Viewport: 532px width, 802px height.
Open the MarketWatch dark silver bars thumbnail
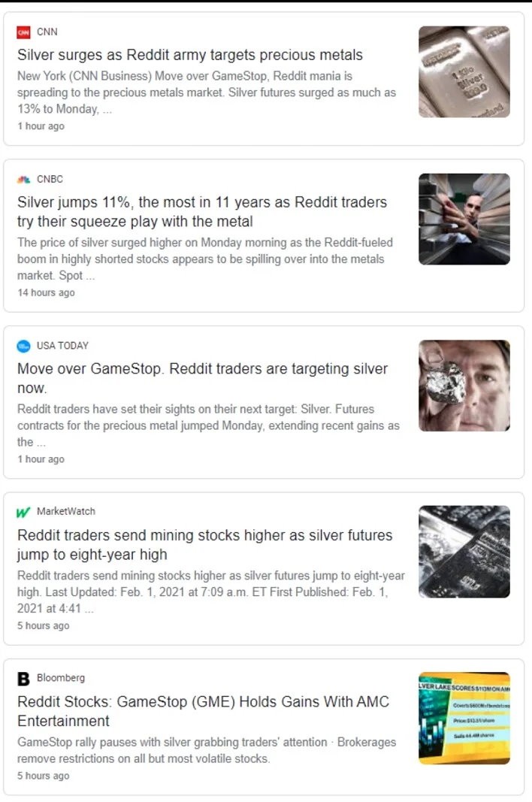tap(464, 552)
